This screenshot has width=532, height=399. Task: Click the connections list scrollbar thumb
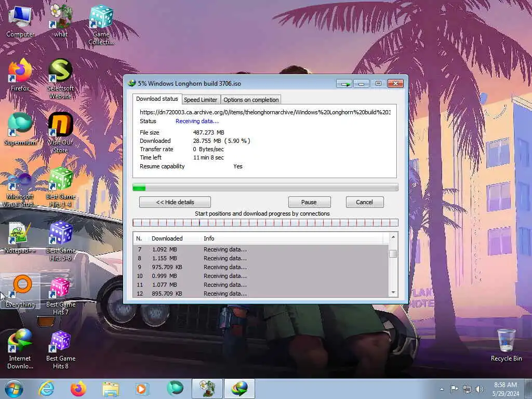[393, 254]
